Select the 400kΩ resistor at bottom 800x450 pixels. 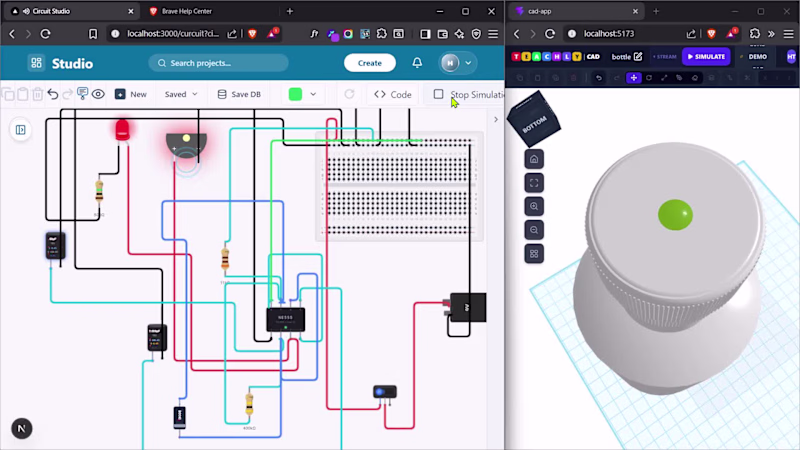point(249,404)
